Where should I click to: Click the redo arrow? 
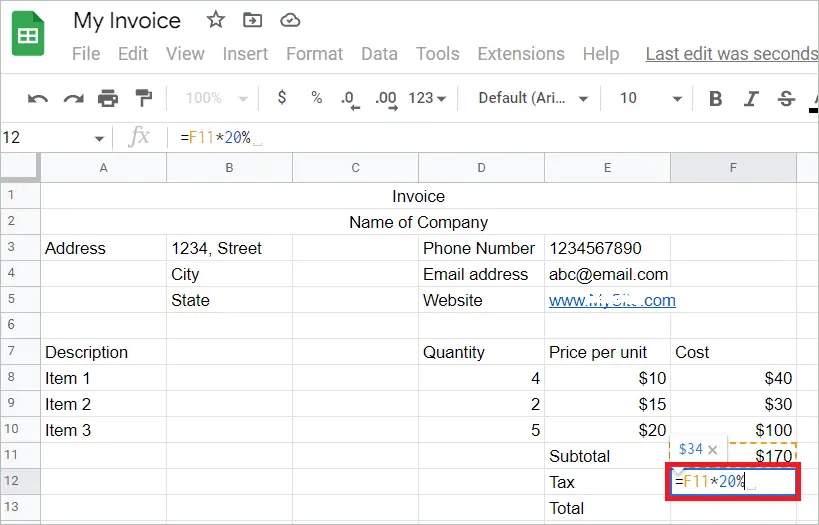[73, 98]
